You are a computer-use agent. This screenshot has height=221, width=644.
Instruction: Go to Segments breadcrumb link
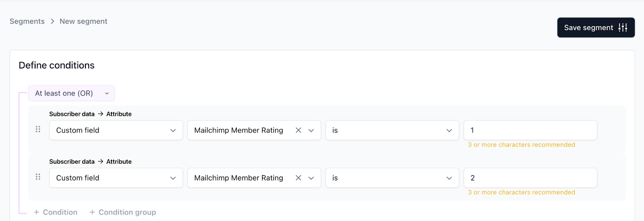[27, 21]
